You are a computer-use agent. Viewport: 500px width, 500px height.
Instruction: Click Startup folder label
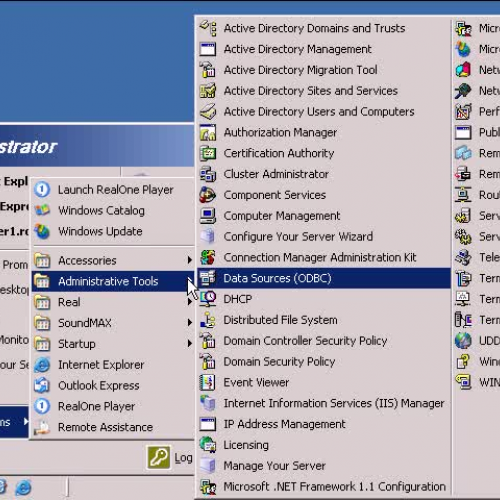coord(77,344)
